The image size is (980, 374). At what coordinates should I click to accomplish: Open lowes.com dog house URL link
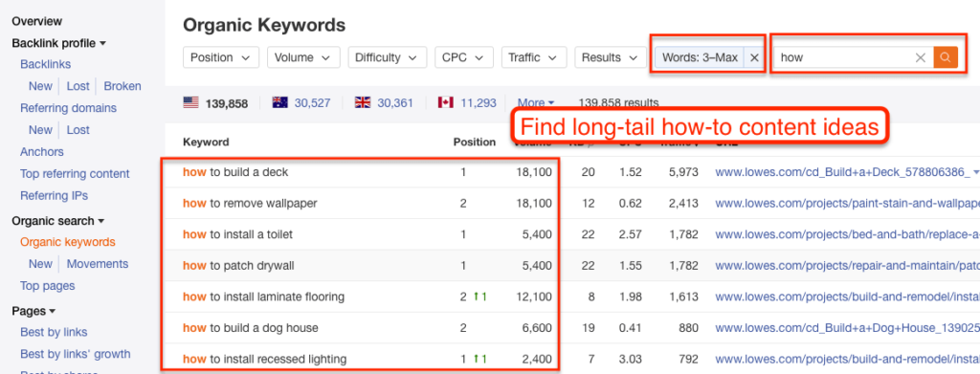coord(847,328)
